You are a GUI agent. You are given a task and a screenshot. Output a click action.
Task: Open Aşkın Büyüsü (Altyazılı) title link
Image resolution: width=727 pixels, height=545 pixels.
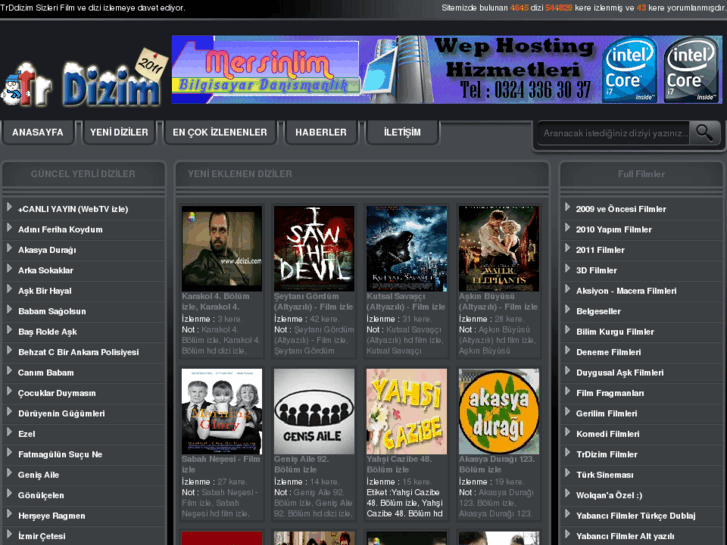pyautogui.click(x=498, y=301)
